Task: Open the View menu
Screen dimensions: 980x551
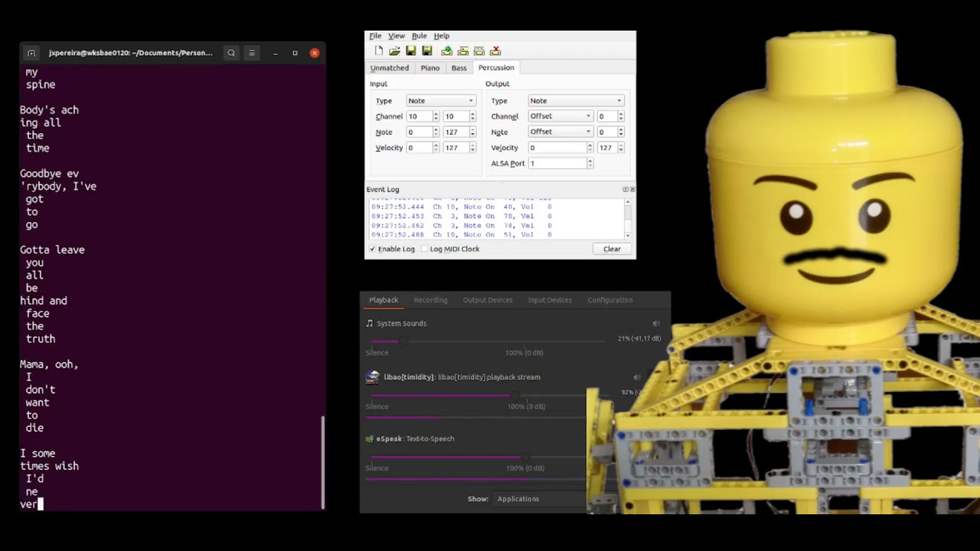Action: [x=397, y=36]
